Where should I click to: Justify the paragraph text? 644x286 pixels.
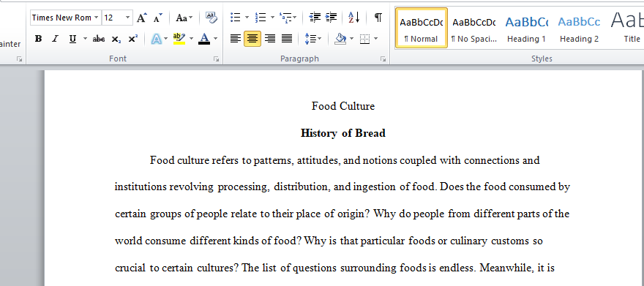click(287, 39)
